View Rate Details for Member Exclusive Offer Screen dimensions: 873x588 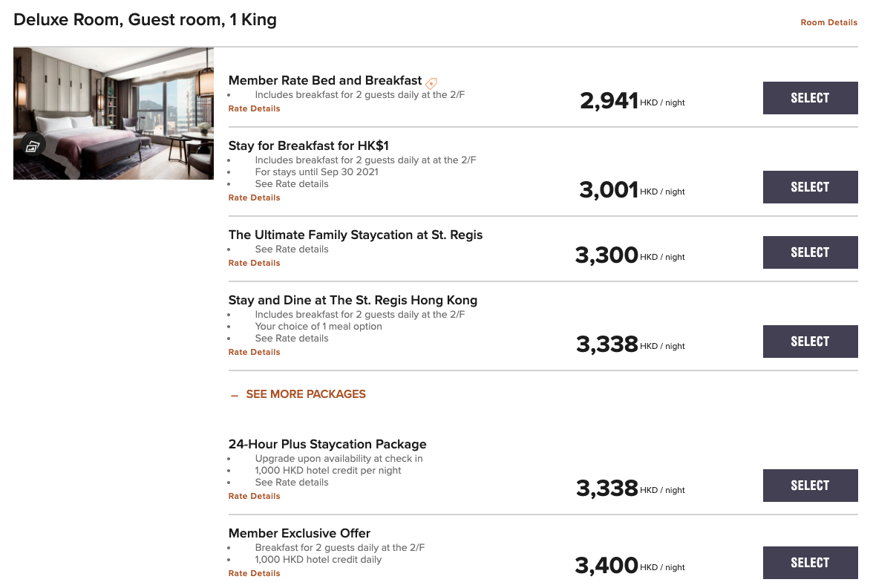pos(254,573)
